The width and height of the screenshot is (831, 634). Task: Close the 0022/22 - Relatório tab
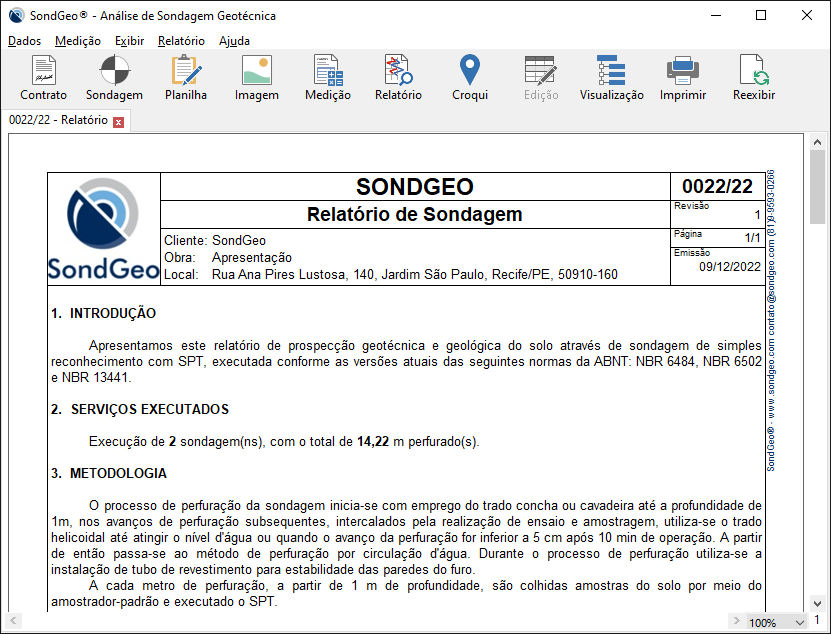119,122
